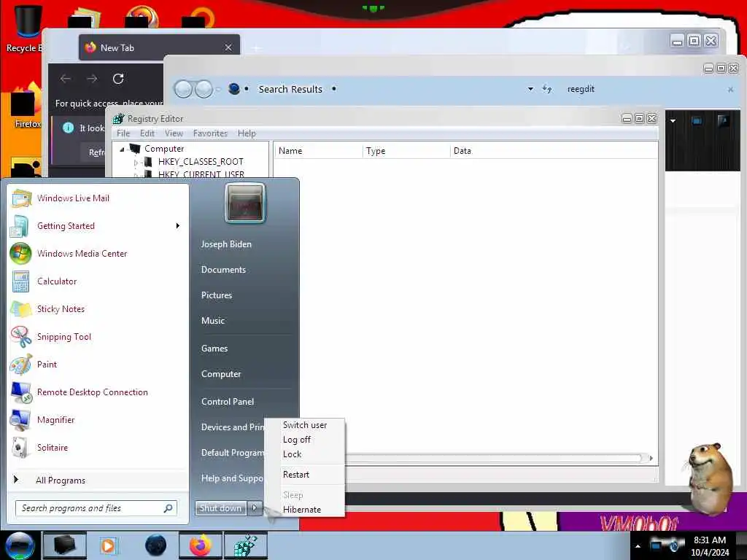Image resolution: width=747 pixels, height=560 pixels.
Task: Open Games link in Start menu
Action: tap(214, 349)
